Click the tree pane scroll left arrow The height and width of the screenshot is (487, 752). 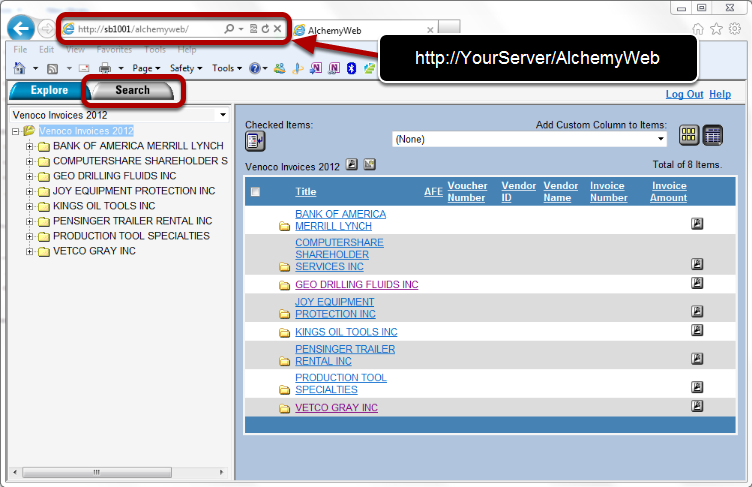click(x=15, y=473)
